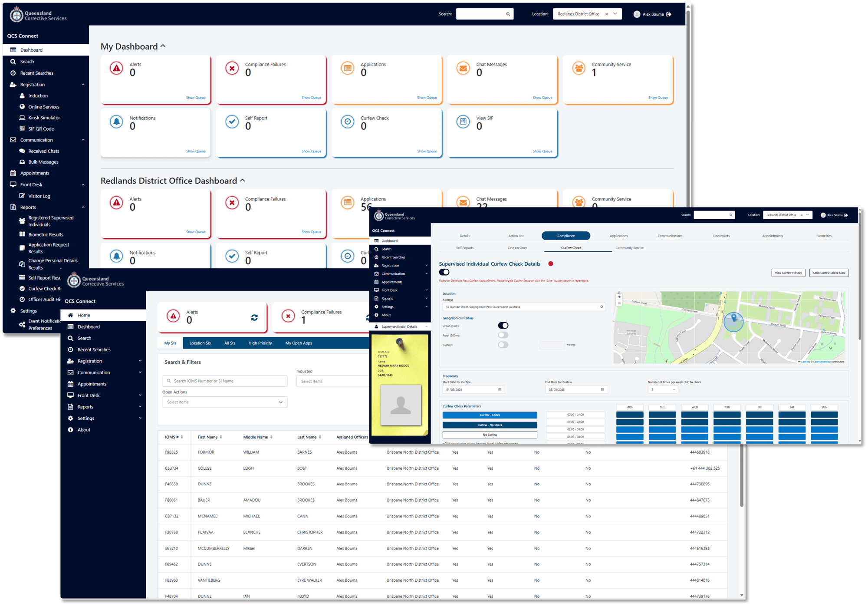Image resolution: width=868 pixels, height=606 pixels.
Task: Toggle the curfew setup main switch
Action: tap(444, 272)
